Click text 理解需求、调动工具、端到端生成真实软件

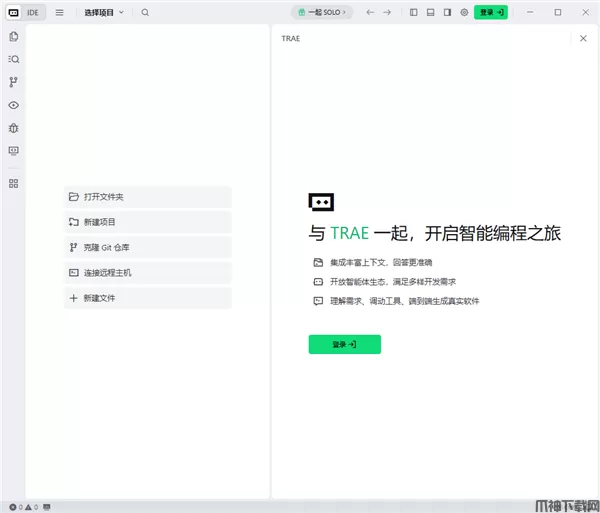[x=404, y=301]
